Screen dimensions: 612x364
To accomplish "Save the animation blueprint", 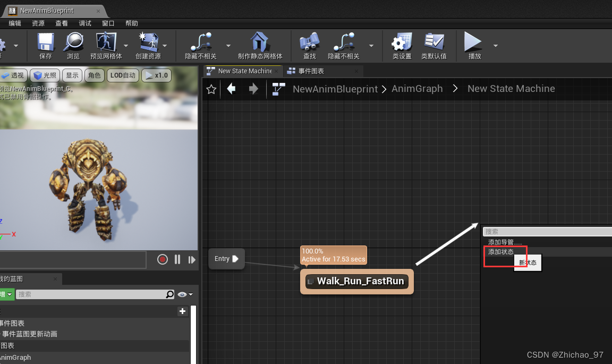I will [x=45, y=46].
